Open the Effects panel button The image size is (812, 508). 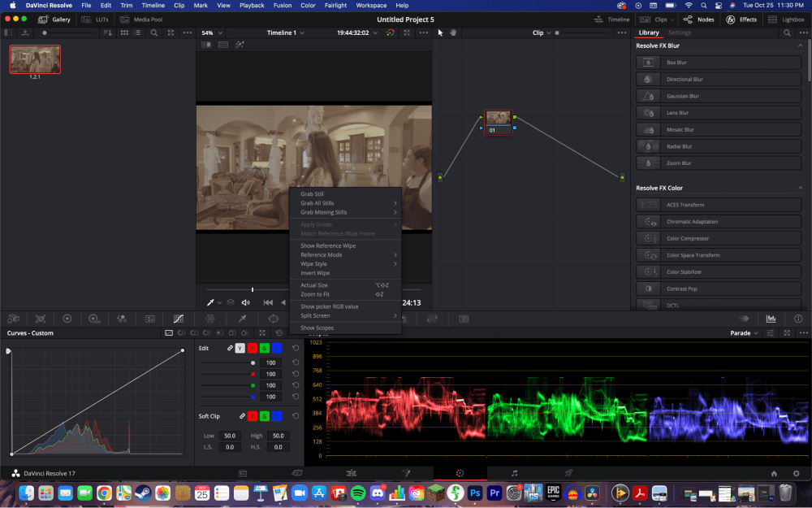[741, 20]
